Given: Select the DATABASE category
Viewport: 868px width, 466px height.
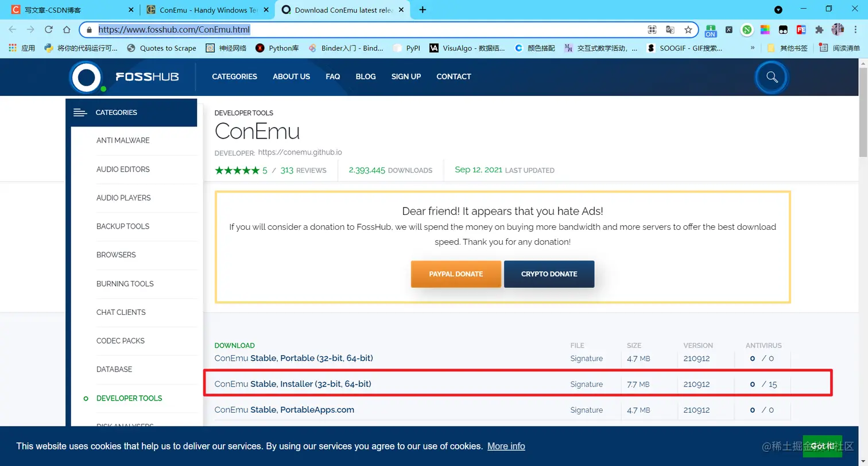Looking at the screenshot, I should (x=114, y=369).
